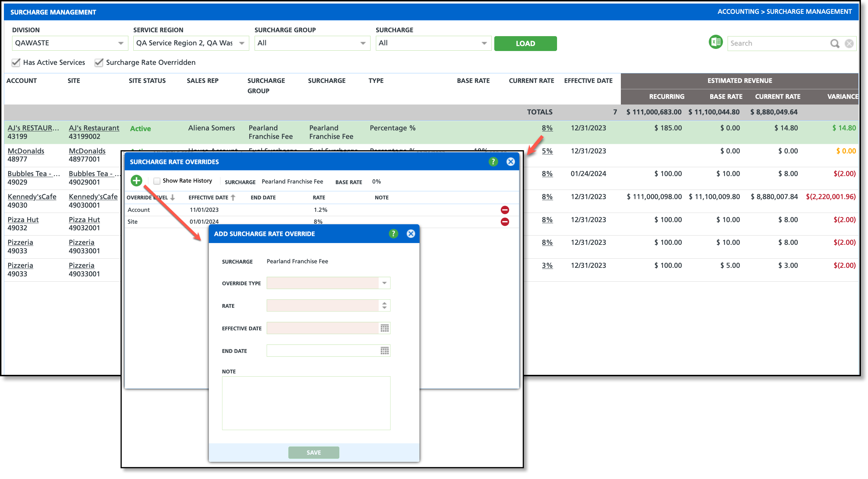
Task: Open help for Surcharge Rate Overrides dialog
Action: click(493, 162)
